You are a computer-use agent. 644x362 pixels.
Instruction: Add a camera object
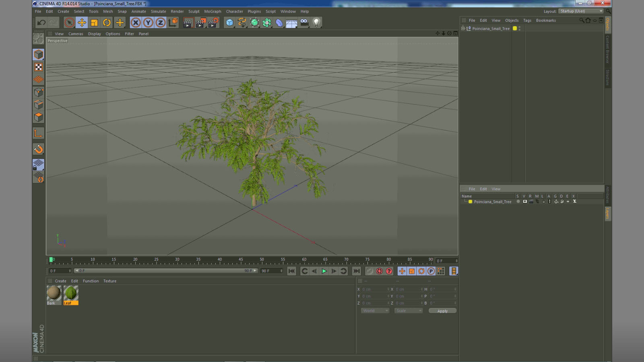point(304,23)
